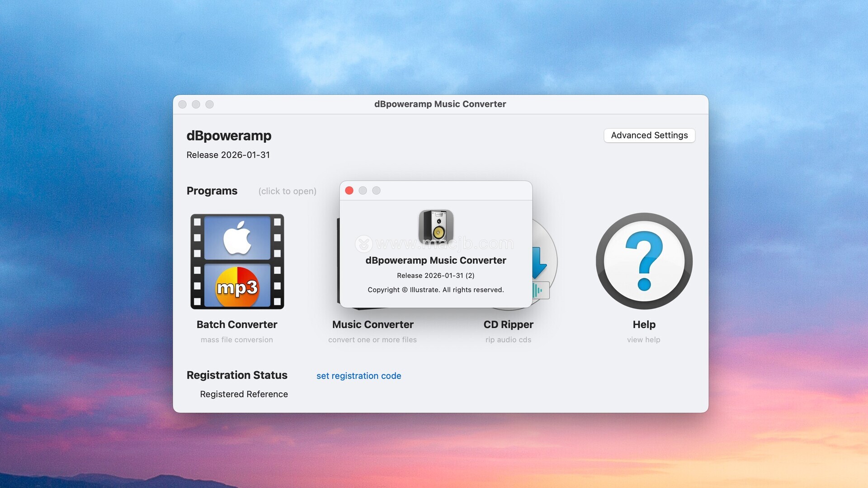Click Release 2026-01-31 (2) version text

pyautogui.click(x=435, y=276)
